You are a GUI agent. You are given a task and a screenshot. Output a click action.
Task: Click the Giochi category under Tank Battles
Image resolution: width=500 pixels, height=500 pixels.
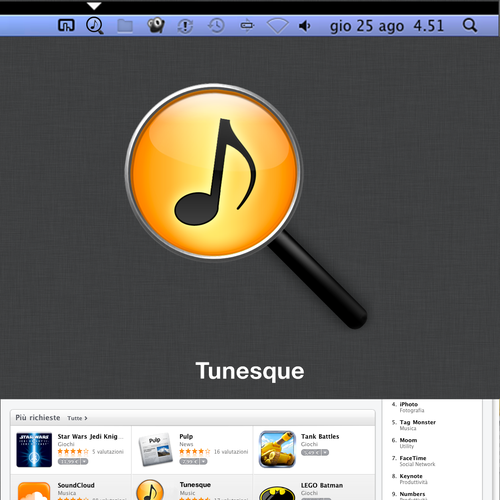[309, 444]
